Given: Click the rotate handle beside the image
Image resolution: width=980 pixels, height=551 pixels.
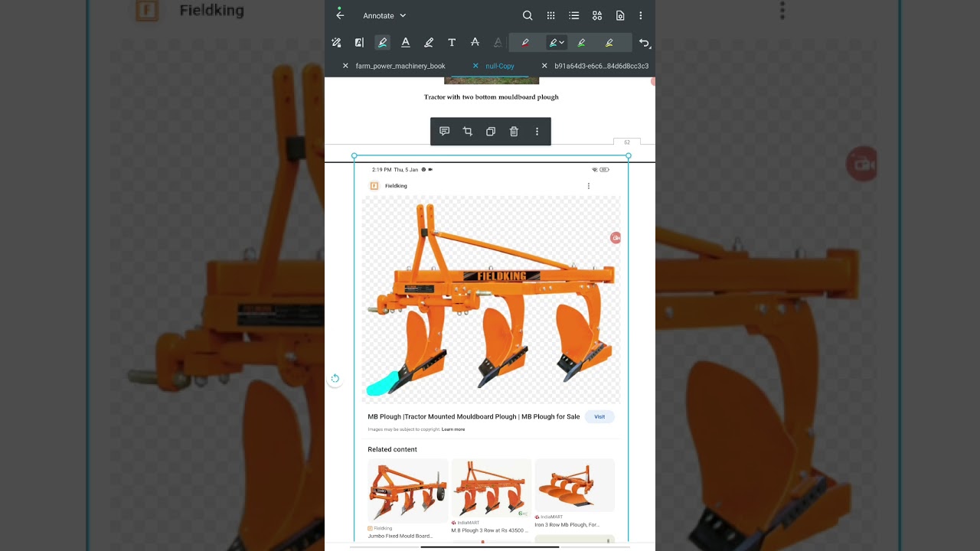Looking at the screenshot, I should [335, 378].
